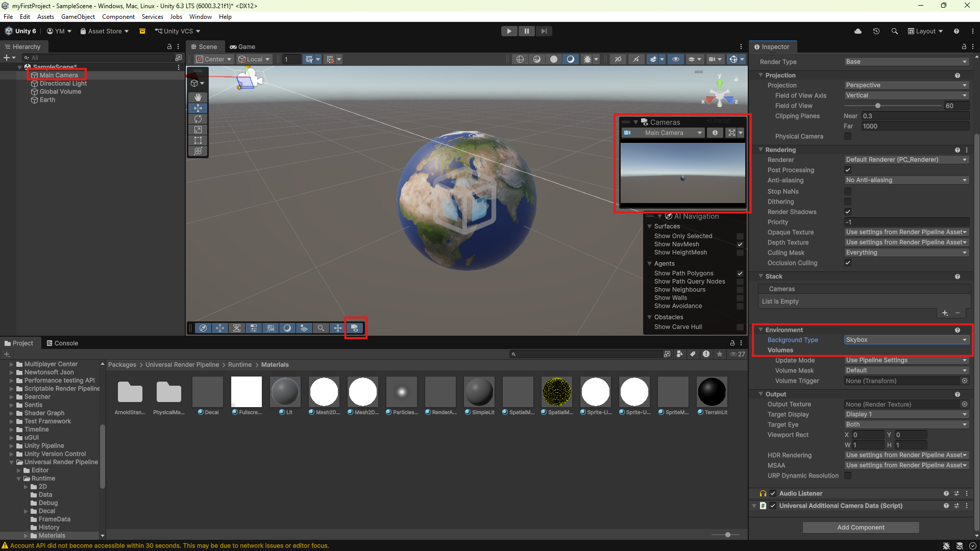980x551 pixels.
Task: Open the Background Type Skybox dropdown
Action: pyautogui.click(x=906, y=340)
